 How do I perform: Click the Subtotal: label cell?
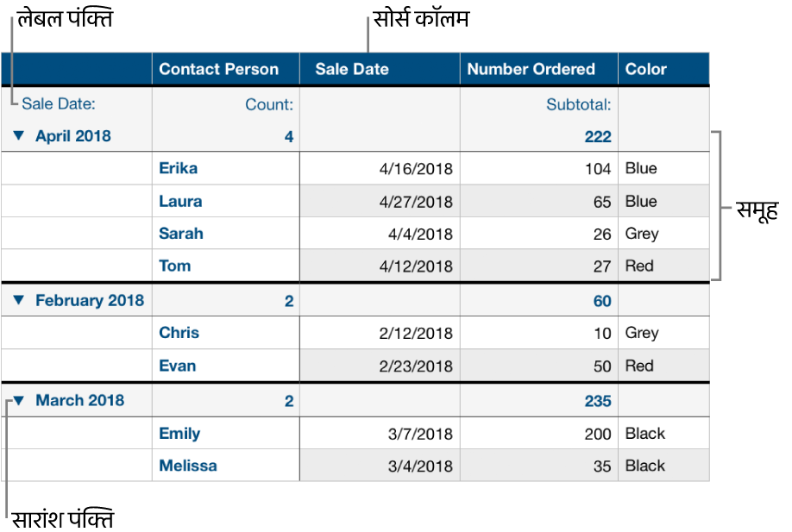(578, 104)
